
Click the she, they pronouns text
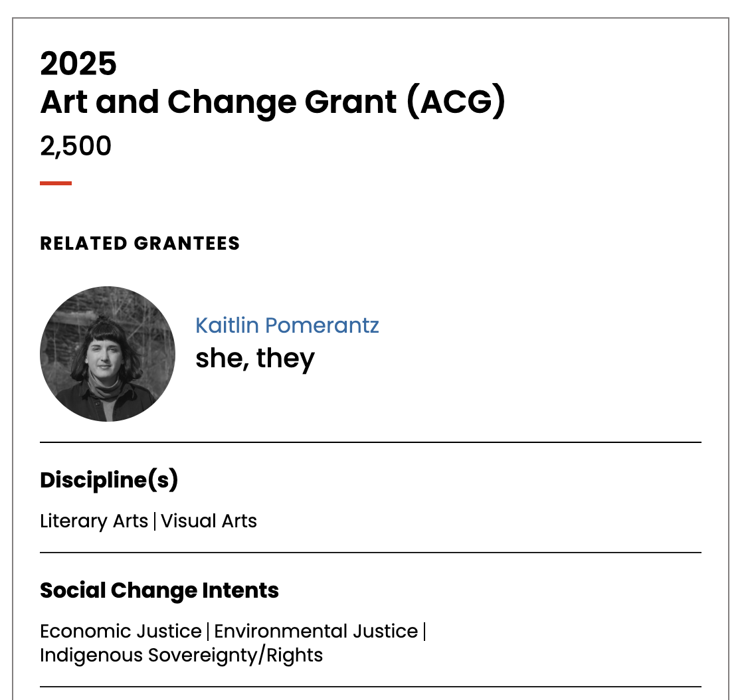click(x=255, y=358)
